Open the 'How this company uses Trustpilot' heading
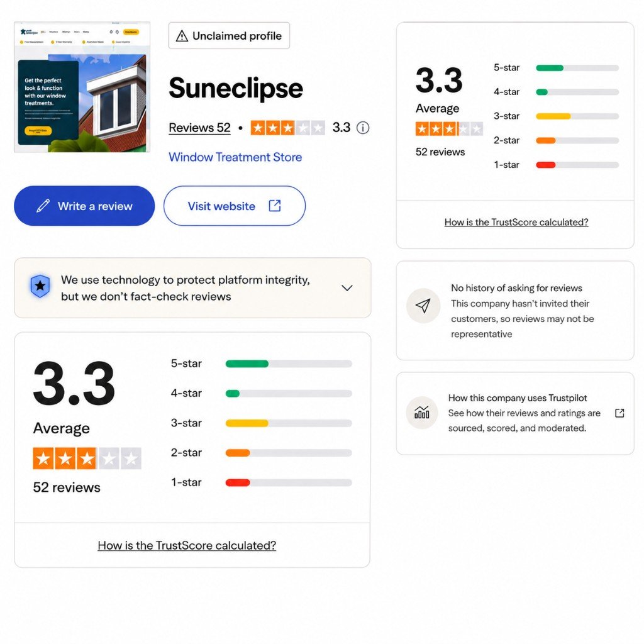 pos(518,398)
